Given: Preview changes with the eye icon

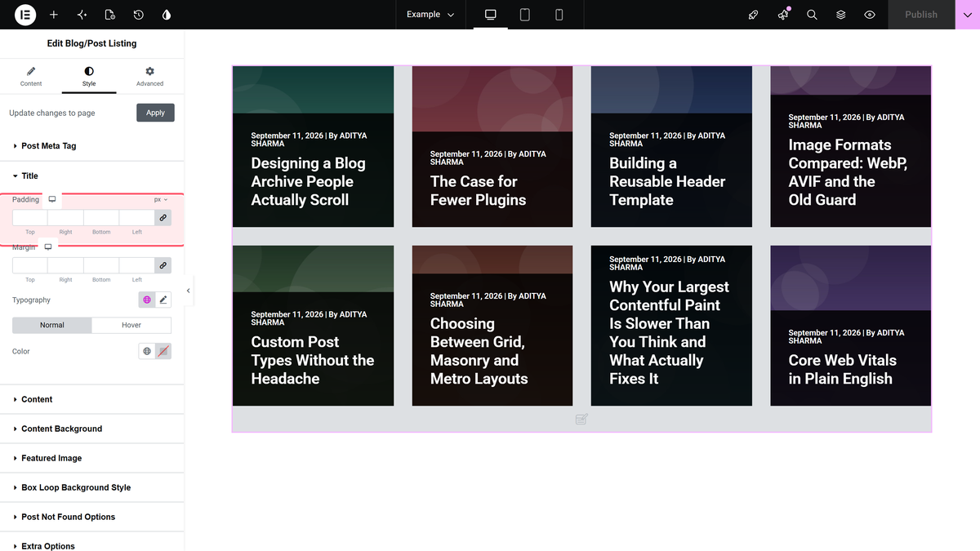Looking at the screenshot, I should click(870, 15).
